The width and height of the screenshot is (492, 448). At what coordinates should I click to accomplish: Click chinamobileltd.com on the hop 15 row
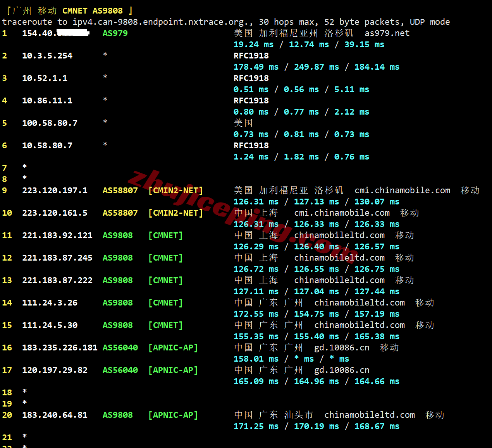(360, 325)
